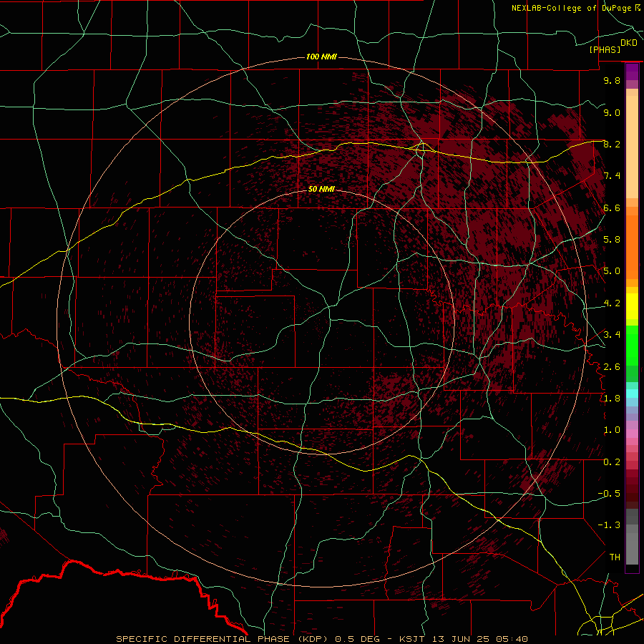Screen dimensions: 644x644
Task: Click the DKD label above the color scale
Action: (x=629, y=43)
